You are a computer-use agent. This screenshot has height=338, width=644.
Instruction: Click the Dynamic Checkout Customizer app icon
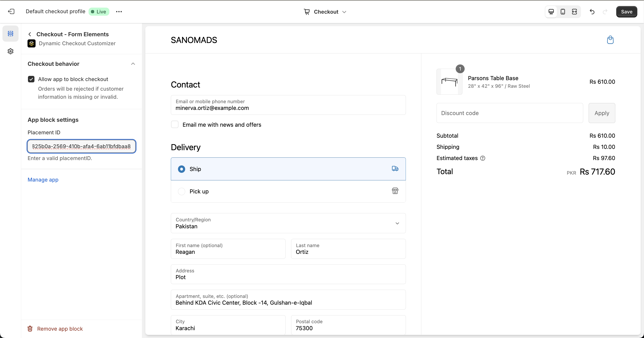point(32,43)
